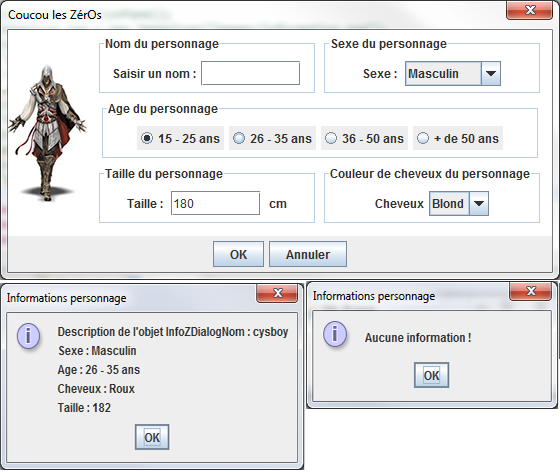Click the Taille du personnage group title
Image resolution: width=560 pixels, height=472 pixels.
[164, 174]
